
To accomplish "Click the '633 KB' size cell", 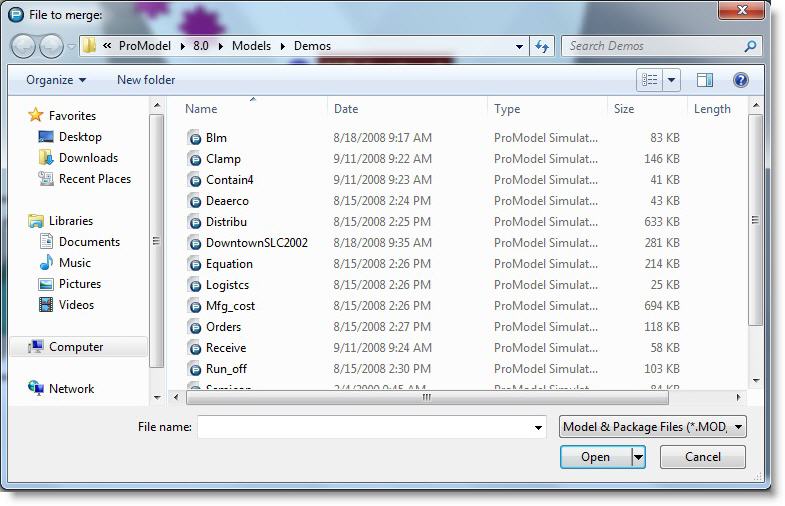I will [x=662, y=222].
